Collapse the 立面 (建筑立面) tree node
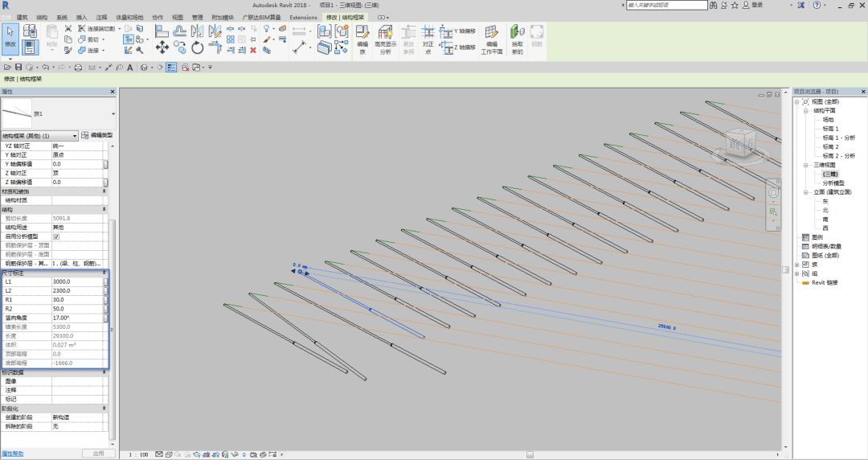868x460 pixels. click(x=806, y=192)
